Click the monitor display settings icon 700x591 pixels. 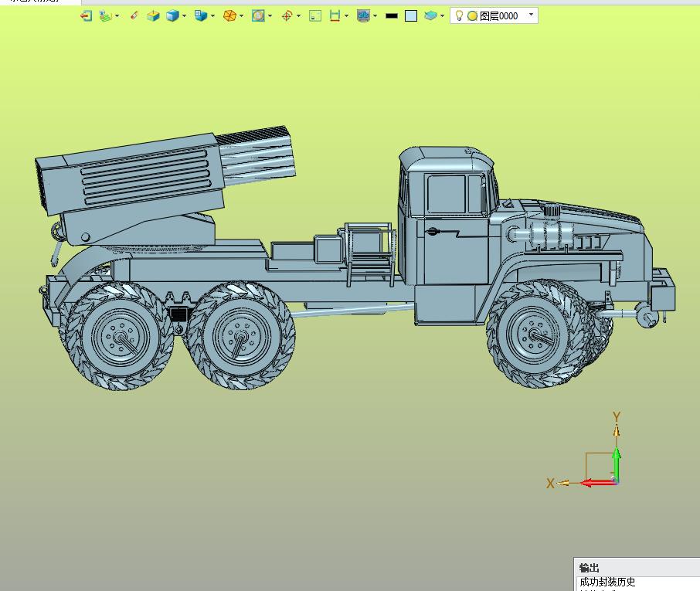point(363,16)
